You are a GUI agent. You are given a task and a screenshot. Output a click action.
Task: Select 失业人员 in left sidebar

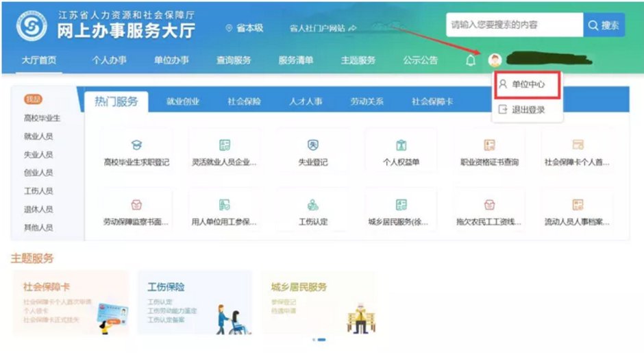pos(38,155)
